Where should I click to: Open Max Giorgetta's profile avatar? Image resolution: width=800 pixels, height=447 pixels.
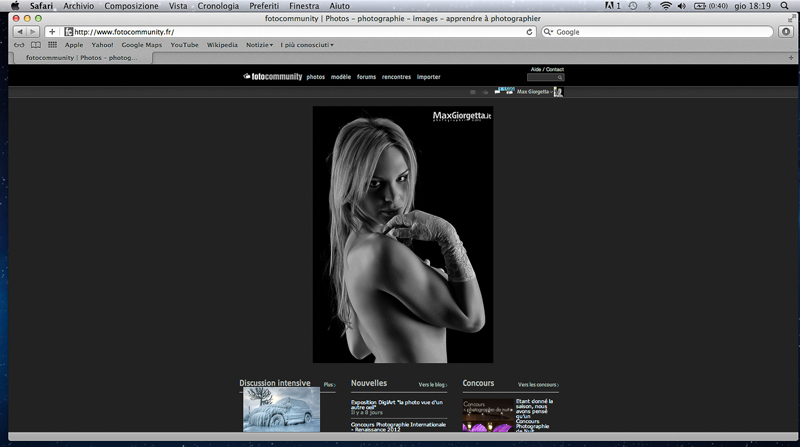(x=558, y=92)
